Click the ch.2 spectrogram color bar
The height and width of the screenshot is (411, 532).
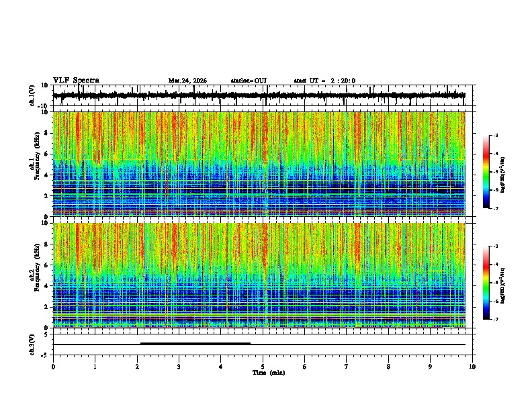click(x=486, y=283)
